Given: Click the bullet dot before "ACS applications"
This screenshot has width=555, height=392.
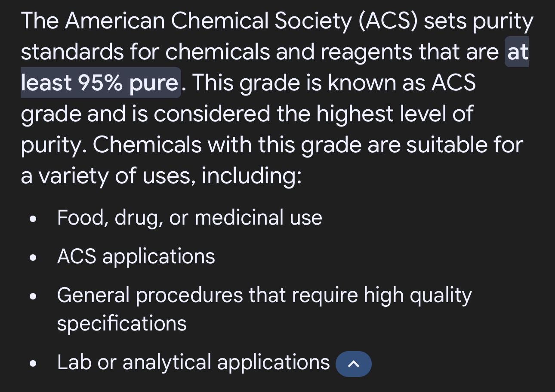Looking at the screenshot, I should pyautogui.click(x=32, y=258).
